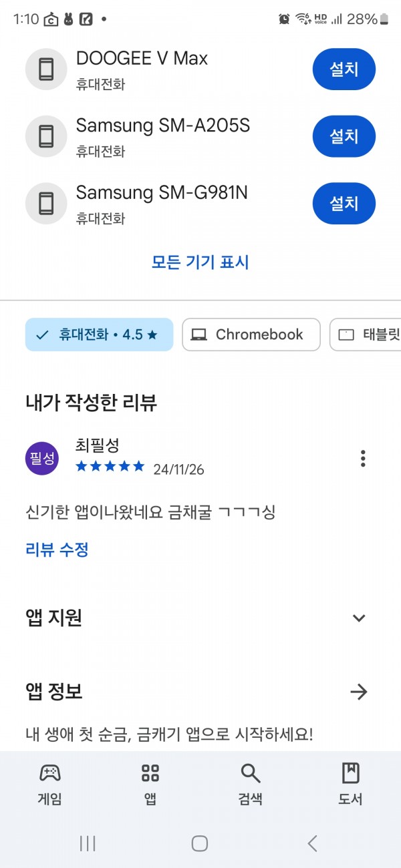Select the Chromebook filter chip
The width and height of the screenshot is (401, 868).
251,335
